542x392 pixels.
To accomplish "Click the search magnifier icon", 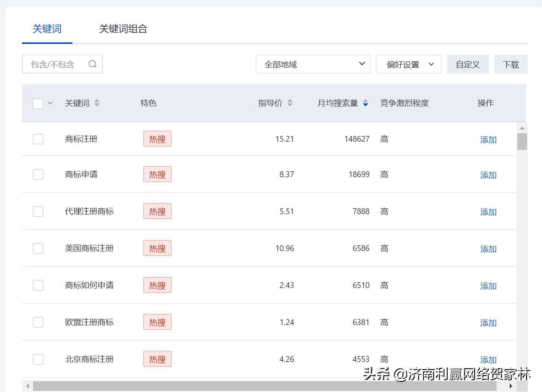I will point(92,64).
